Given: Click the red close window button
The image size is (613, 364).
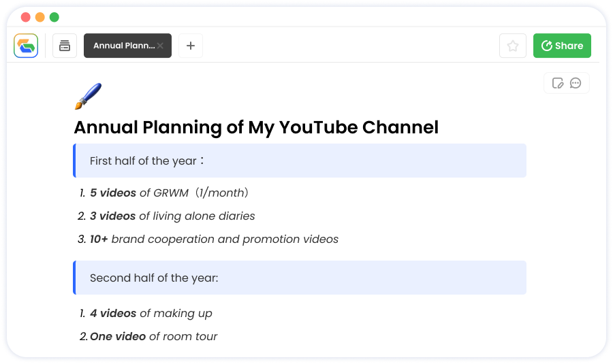Looking at the screenshot, I should pyautogui.click(x=26, y=17).
